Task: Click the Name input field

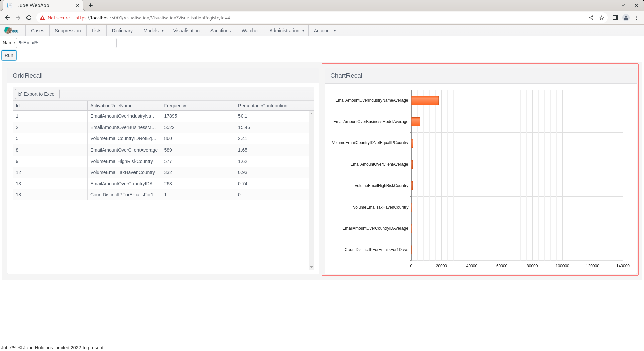Action: (66, 43)
